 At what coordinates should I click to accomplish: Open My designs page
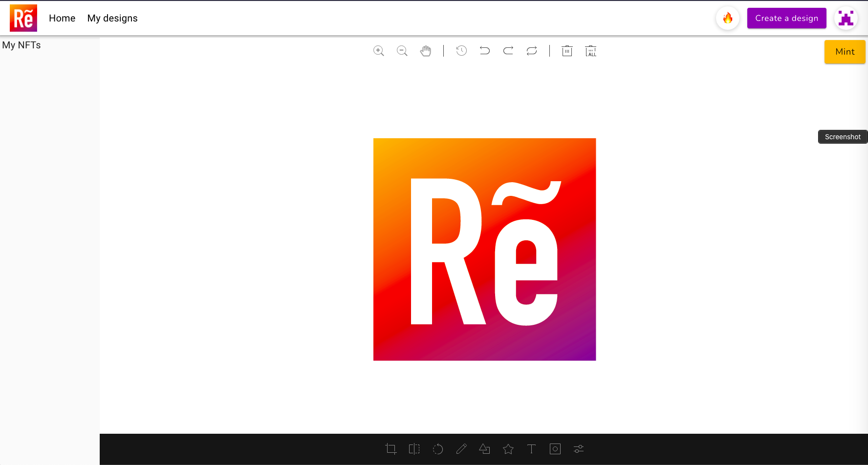pyautogui.click(x=112, y=18)
